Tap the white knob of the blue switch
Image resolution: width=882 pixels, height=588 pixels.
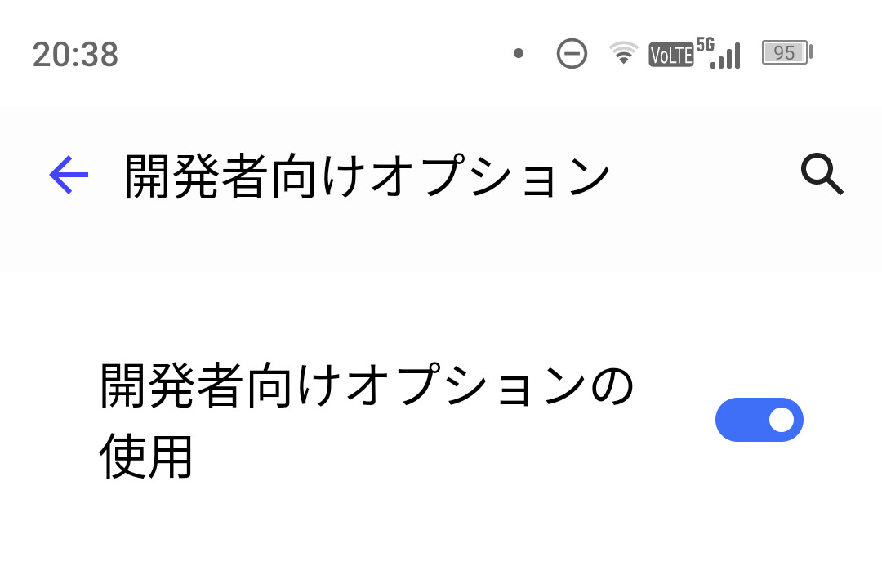click(781, 420)
